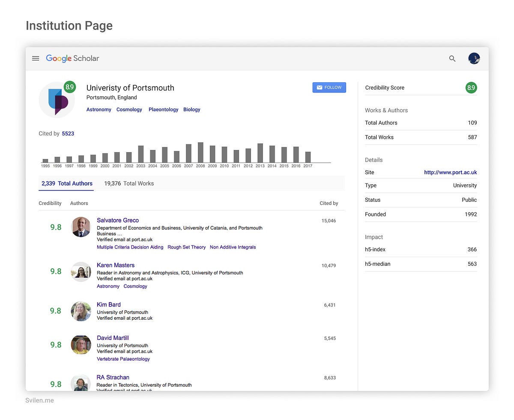Click the Total Works 587 row
Screen dimensions: 514x420
tap(421, 137)
